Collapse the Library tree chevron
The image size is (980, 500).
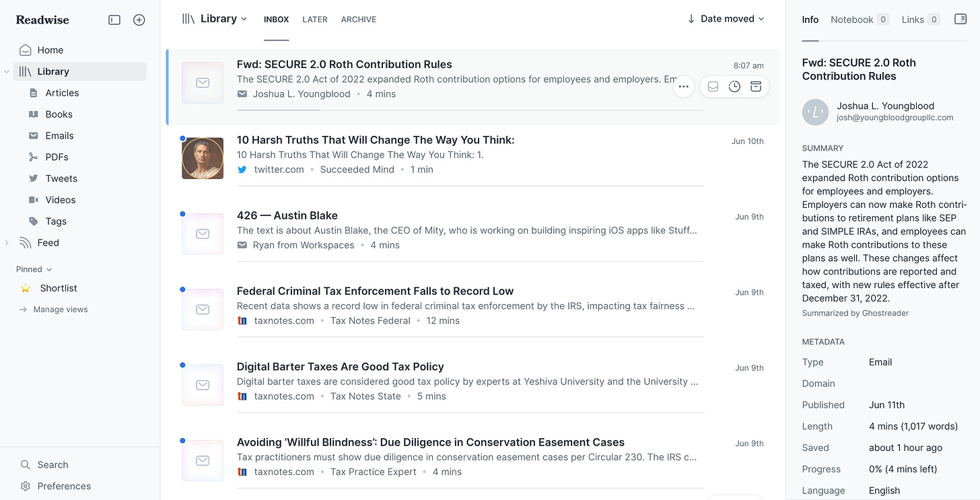point(7,71)
